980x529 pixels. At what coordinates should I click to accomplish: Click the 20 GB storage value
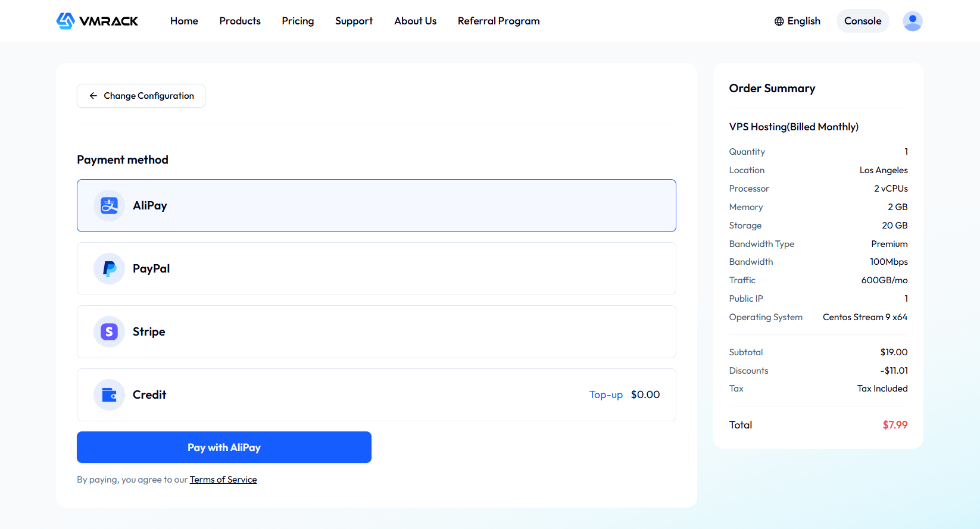pos(895,226)
